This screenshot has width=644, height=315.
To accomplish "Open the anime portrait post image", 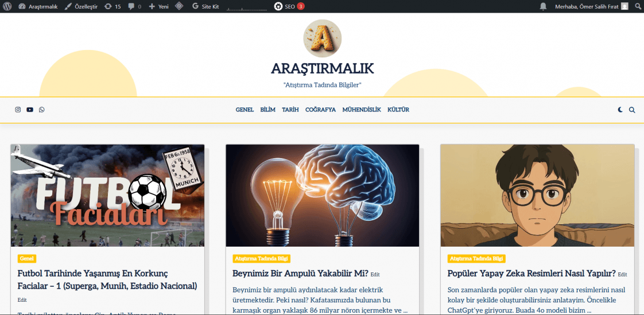I will (x=537, y=195).
